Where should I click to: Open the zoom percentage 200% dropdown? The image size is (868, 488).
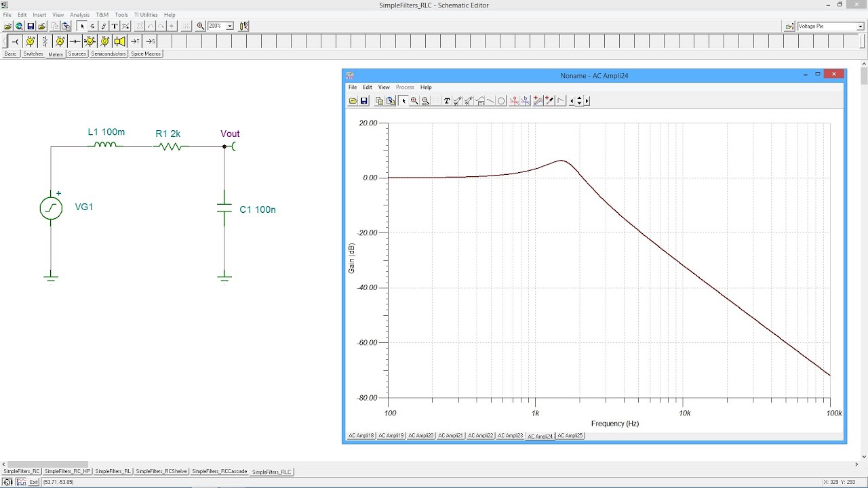(x=230, y=26)
